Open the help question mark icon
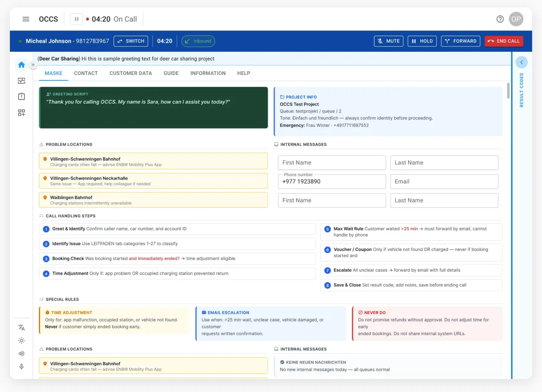 500,19
